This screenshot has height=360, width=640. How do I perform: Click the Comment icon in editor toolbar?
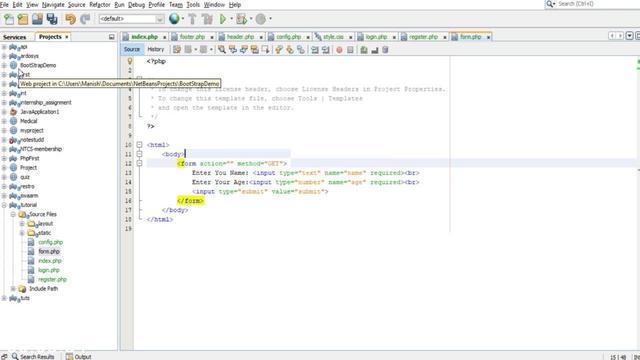[364, 50]
